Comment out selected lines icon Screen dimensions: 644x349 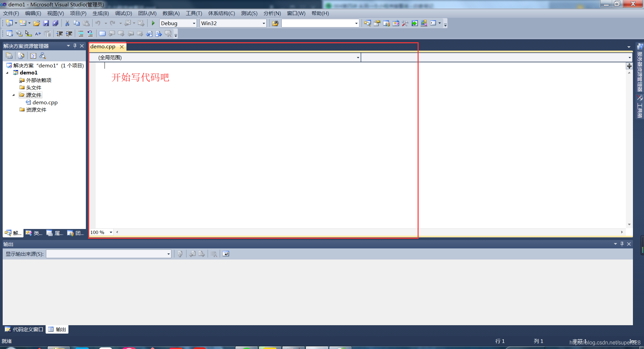point(81,34)
